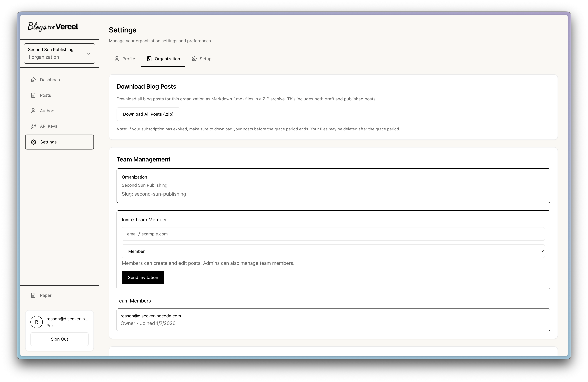Click the Sign Out button

(x=59, y=339)
